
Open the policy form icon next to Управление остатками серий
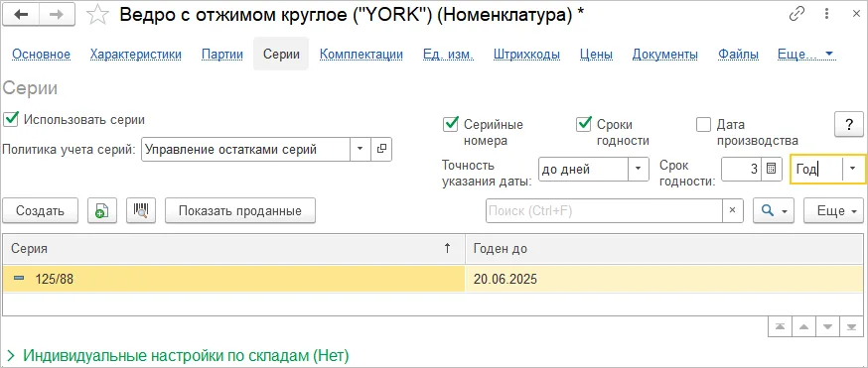click(381, 149)
